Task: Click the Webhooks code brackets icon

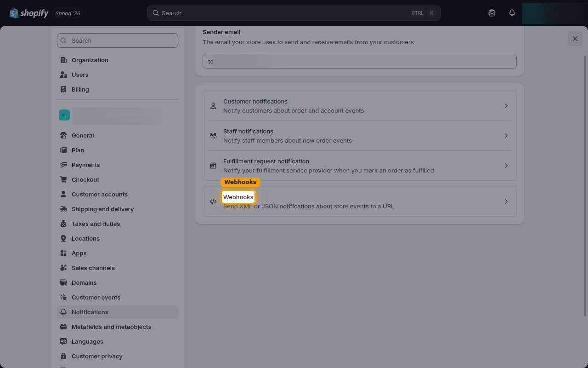Action: point(213,201)
